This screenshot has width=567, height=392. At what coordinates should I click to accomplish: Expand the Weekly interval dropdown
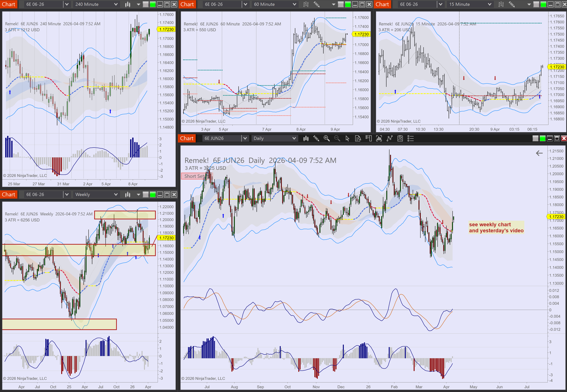[116, 195]
